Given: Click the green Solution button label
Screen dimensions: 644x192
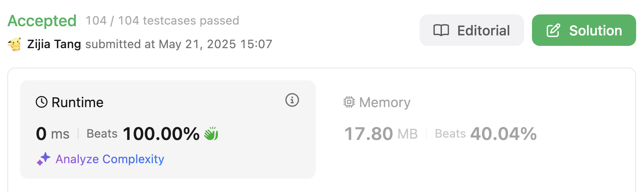Looking at the screenshot, I should pos(595,30).
